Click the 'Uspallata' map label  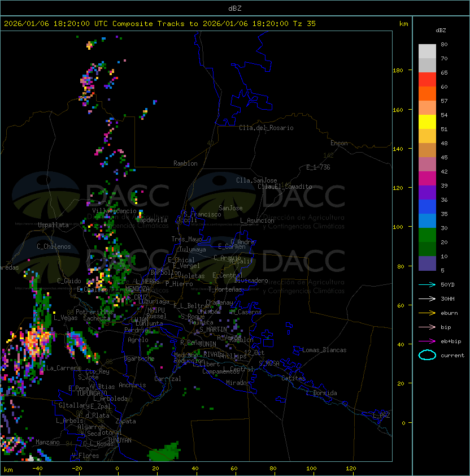pos(53,225)
